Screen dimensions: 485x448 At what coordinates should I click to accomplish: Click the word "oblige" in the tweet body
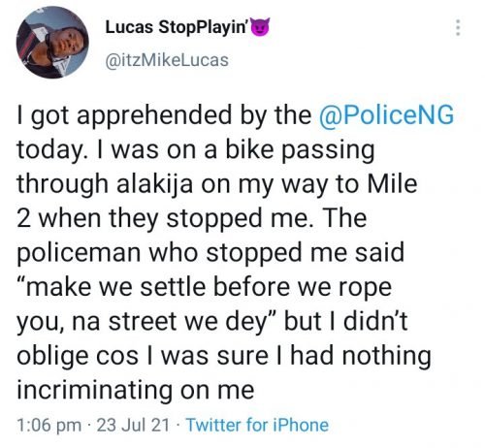point(52,356)
